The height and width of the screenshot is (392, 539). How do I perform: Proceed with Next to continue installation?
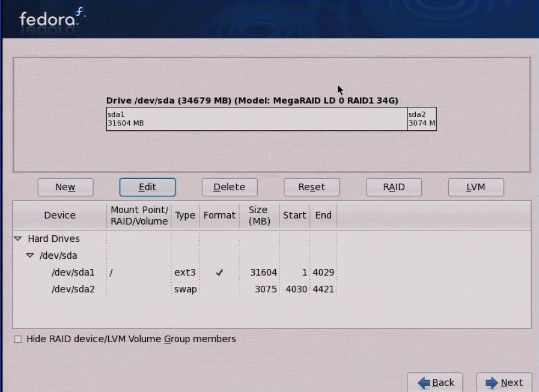(x=505, y=382)
